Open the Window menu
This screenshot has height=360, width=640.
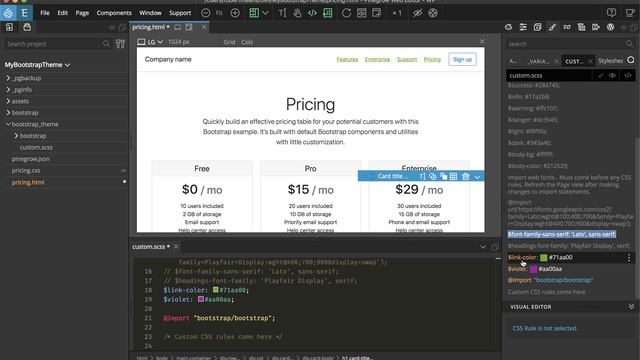coord(150,13)
